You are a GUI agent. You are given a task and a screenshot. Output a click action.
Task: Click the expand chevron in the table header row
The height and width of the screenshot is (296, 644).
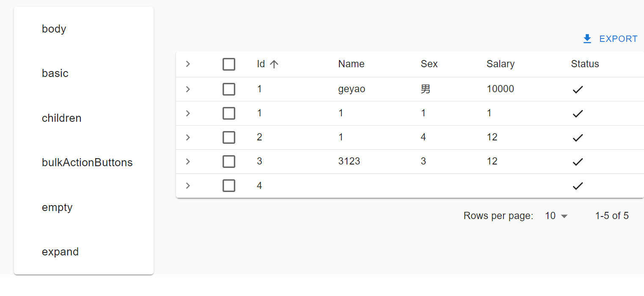click(x=187, y=64)
